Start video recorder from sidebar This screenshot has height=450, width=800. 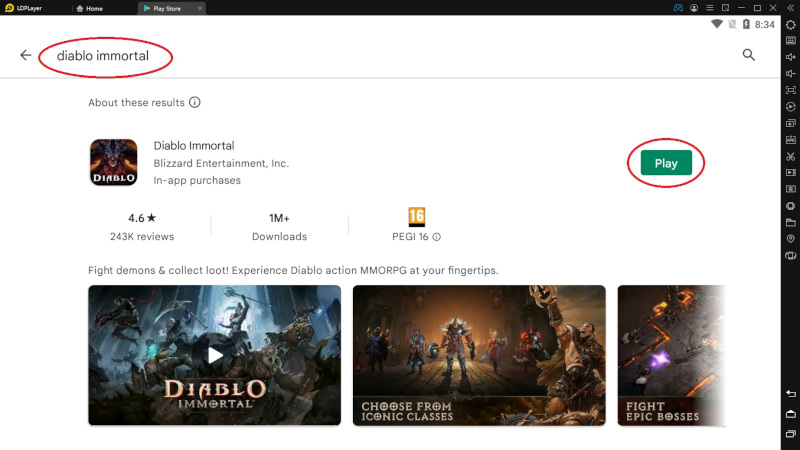coord(790,172)
